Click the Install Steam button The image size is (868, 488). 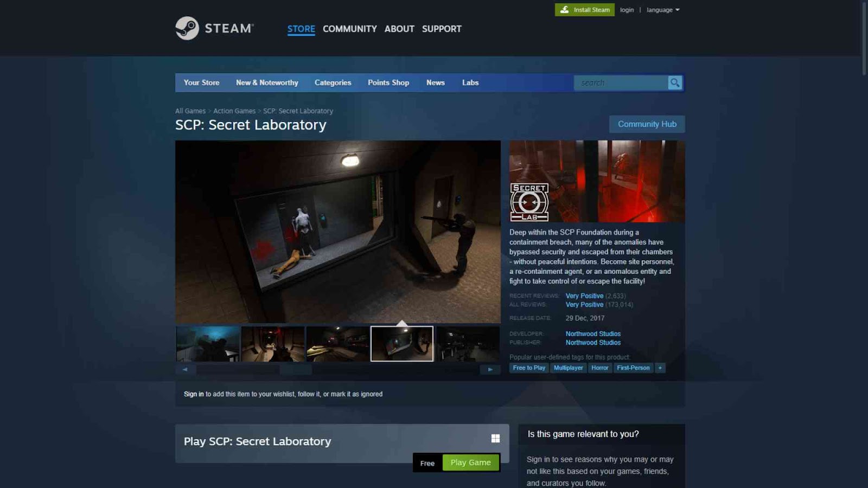(x=584, y=10)
